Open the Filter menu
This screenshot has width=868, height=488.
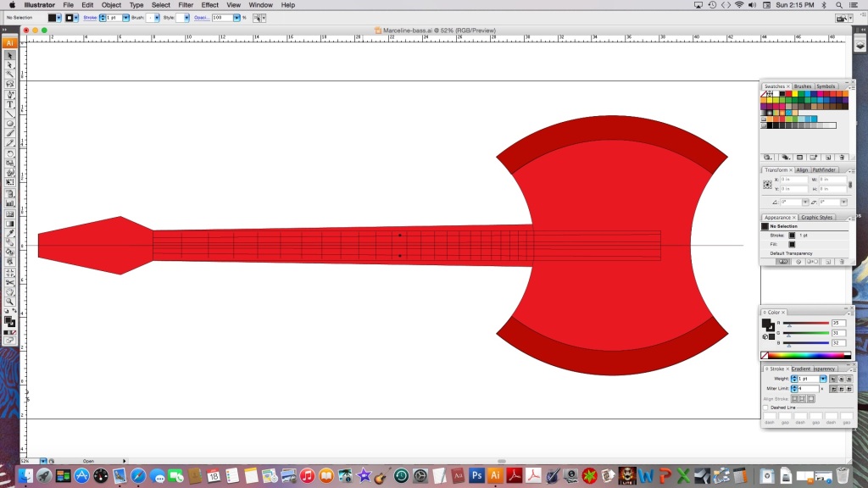pos(186,5)
